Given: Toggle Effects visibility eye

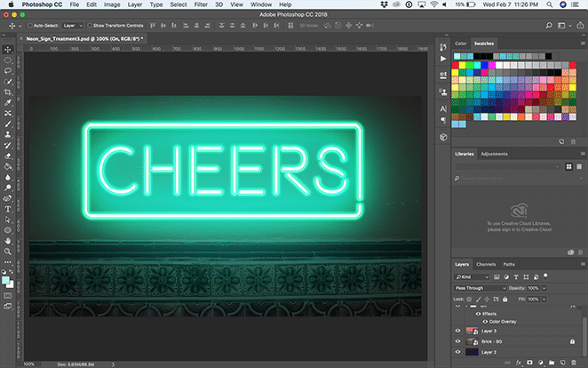Looking at the screenshot, I should [478, 314].
